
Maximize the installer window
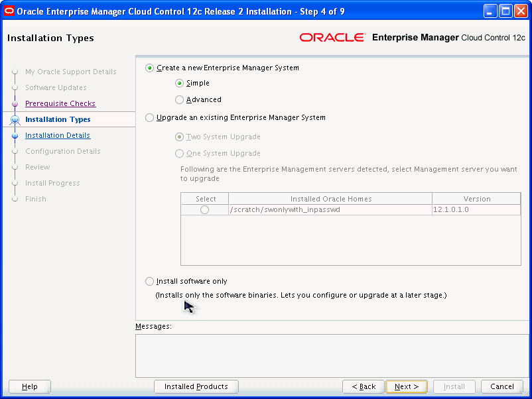[505, 11]
